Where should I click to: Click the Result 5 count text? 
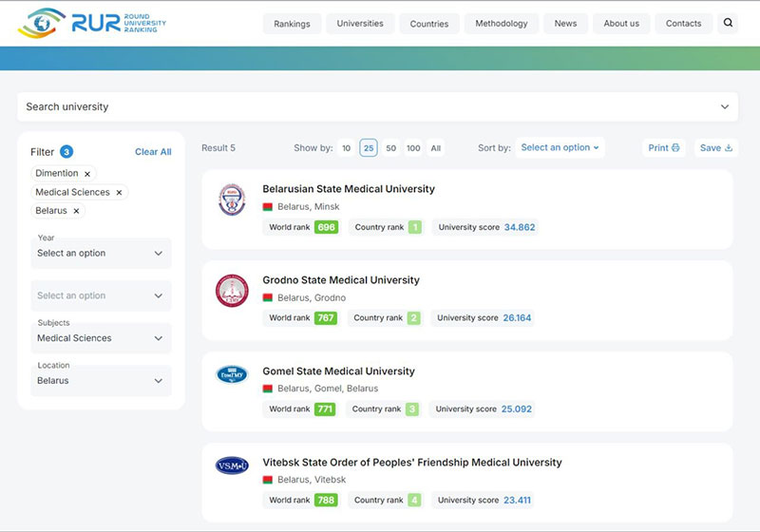pyautogui.click(x=218, y=148)
